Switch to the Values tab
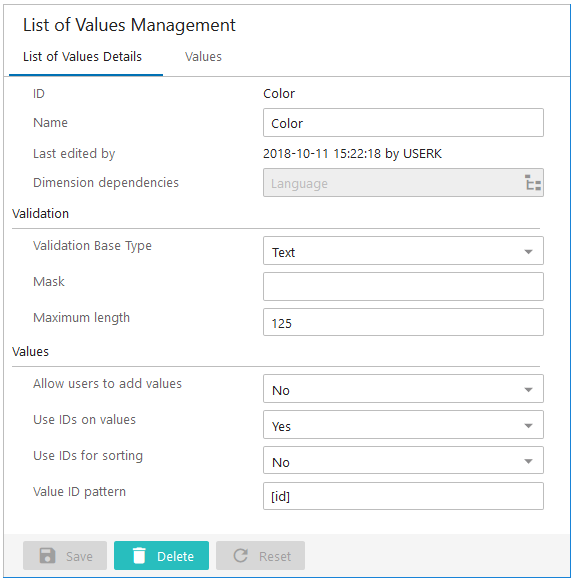 click(x=203, y=57)
